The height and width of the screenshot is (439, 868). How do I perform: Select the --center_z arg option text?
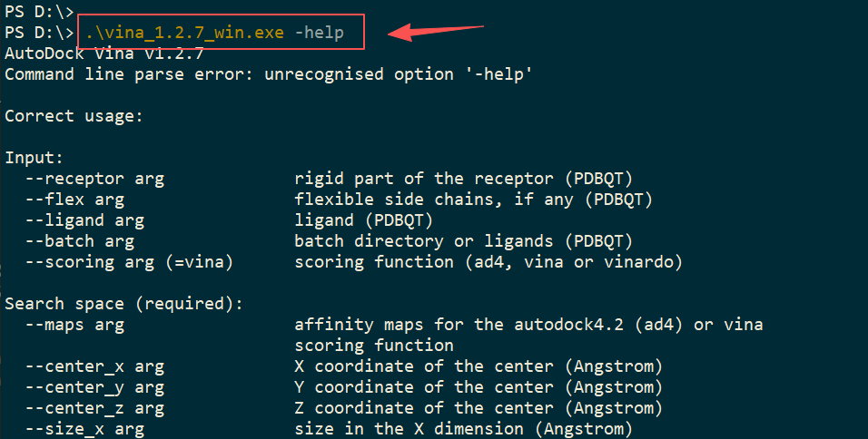pyautogui.click(x=94, y=408)
